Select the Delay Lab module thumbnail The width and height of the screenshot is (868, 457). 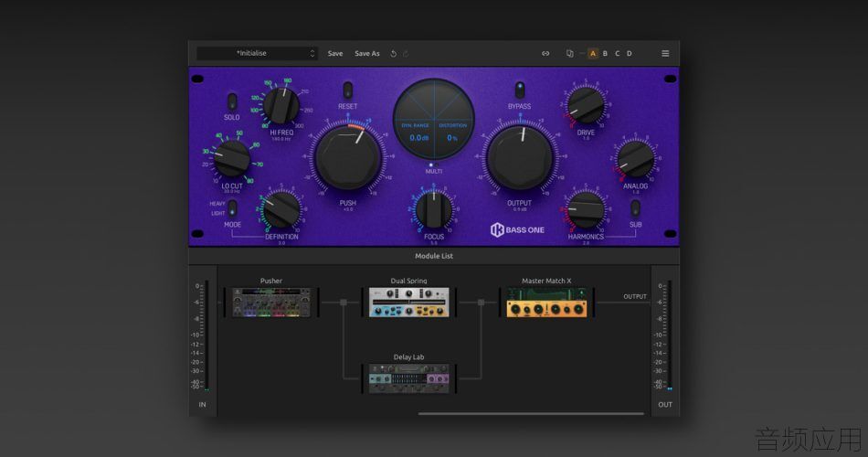coord(409,379)
